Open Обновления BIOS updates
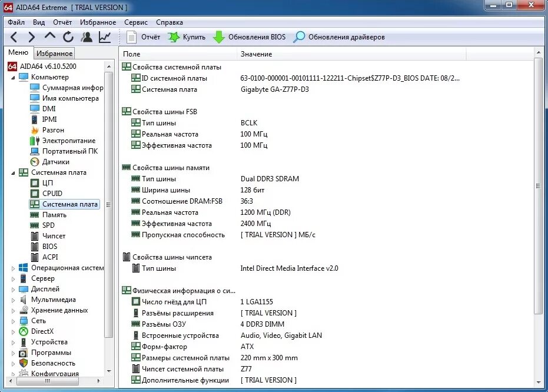Viewport: 548px width, 392px height. (x=250, y=37)
